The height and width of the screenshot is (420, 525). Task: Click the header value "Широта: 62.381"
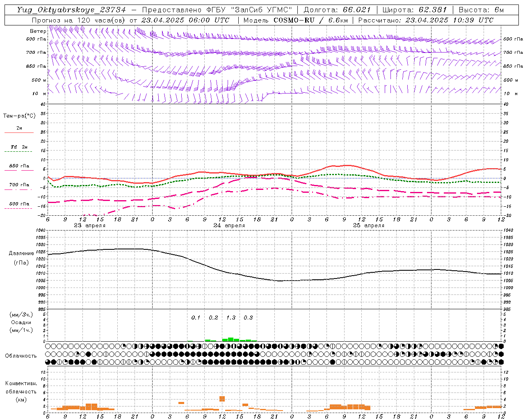point(414,10)
